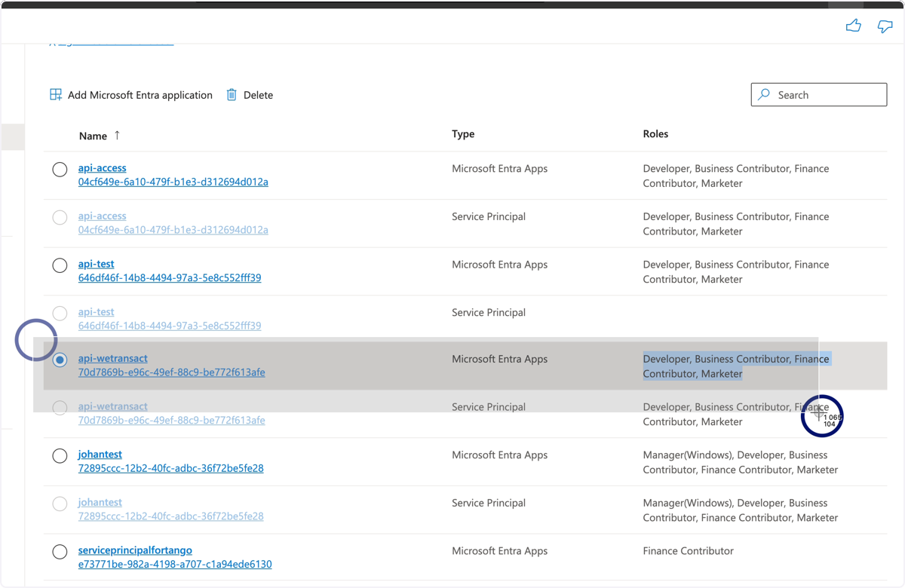Open the api-test Entra Apps link
The width and height of the screenshot is (905, 588).
tap(97, 264)
